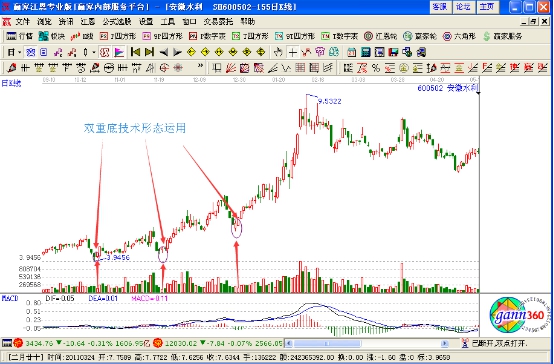
Task: Click the DEA=0.01 indicator value
Action: (x=103, y=299)
